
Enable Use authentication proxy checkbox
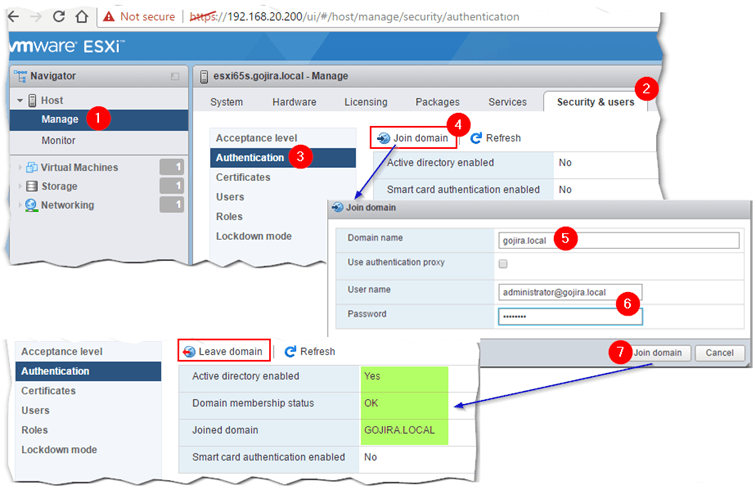pyautogui.click(x=503, y=264)
